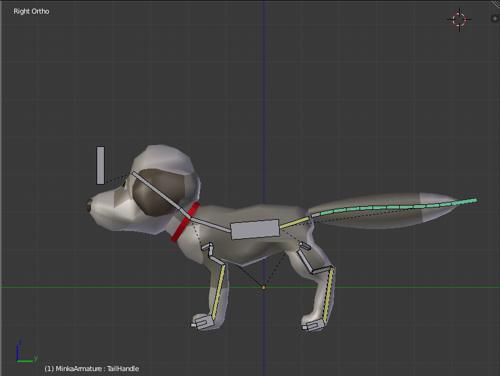The width and height of the screenshot is (500, 376).
Task: Click the XYZ axis orientation gizmo
Action: (x=26, y=351)
